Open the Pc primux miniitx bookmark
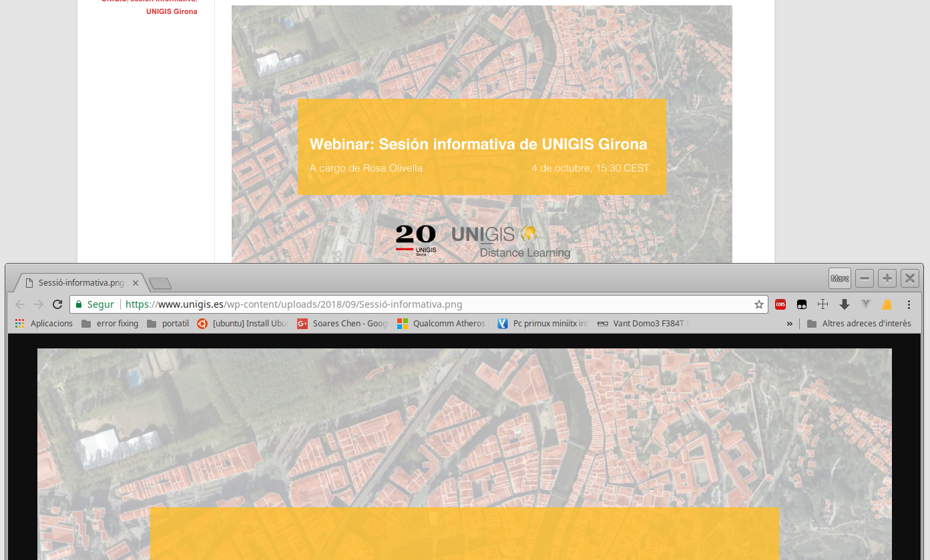The image size is (930, 560). [543, 324]
